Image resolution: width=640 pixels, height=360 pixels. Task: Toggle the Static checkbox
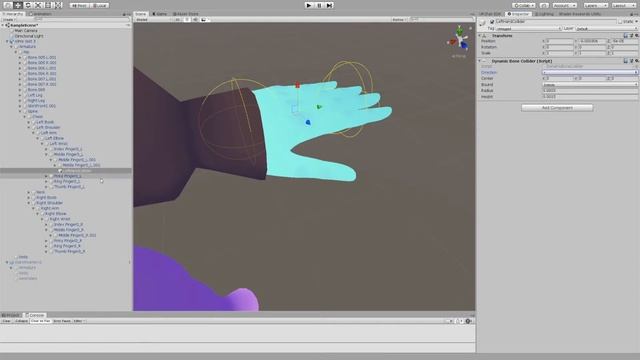point(621,22)
